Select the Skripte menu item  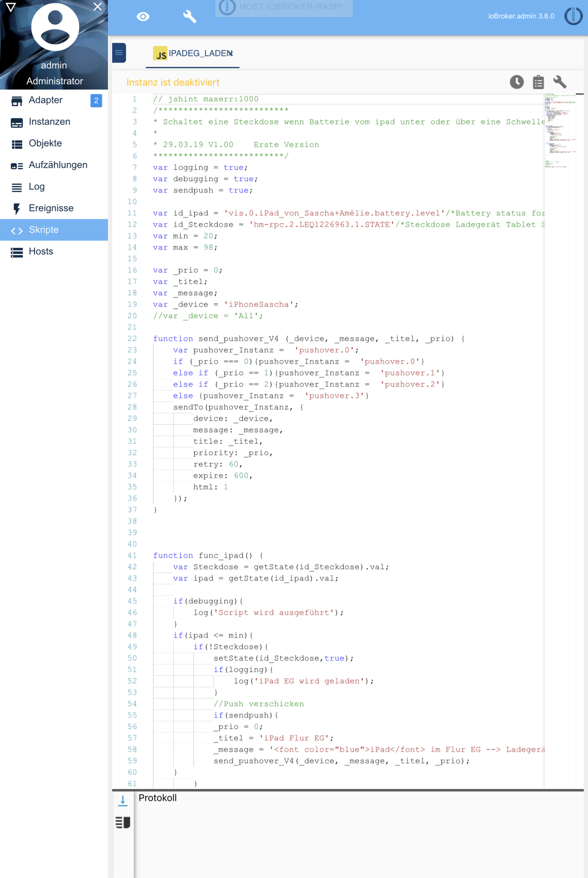point(54,230)
